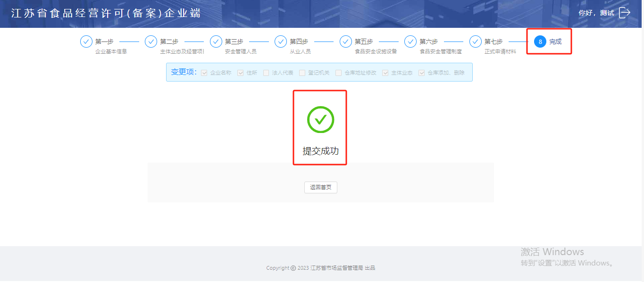Select the 第五步 checkmark circle icon
The height and width of the screenshot is (282, 644).
point(345,41)
